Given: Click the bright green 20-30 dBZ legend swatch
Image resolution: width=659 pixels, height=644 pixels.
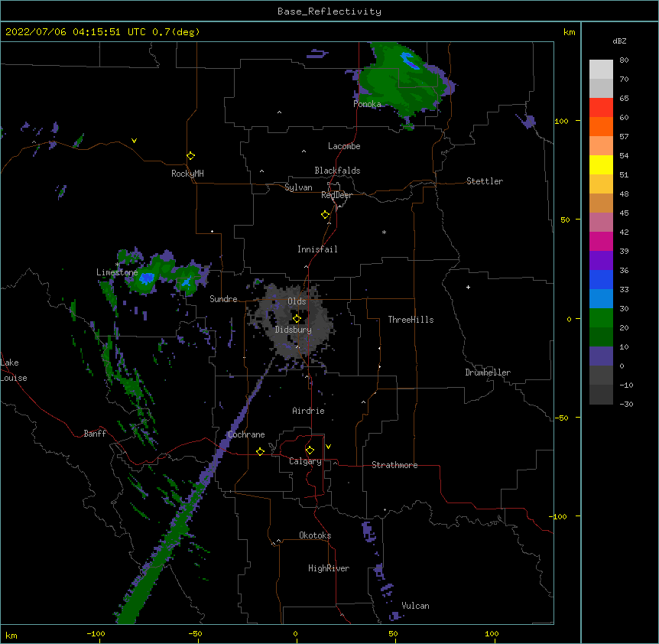Looking at the screenshot, I should 601,318.
